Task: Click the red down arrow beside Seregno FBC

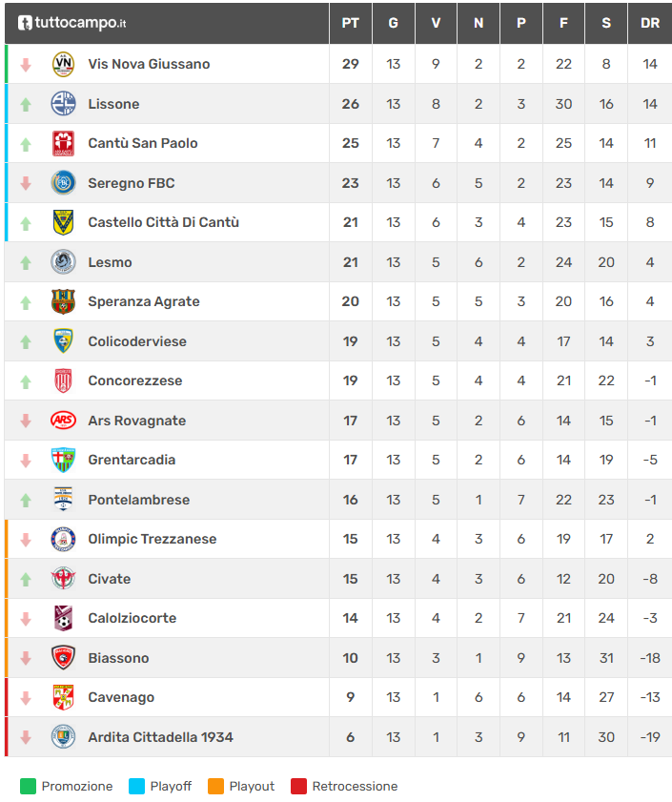Action: [26, 183]
